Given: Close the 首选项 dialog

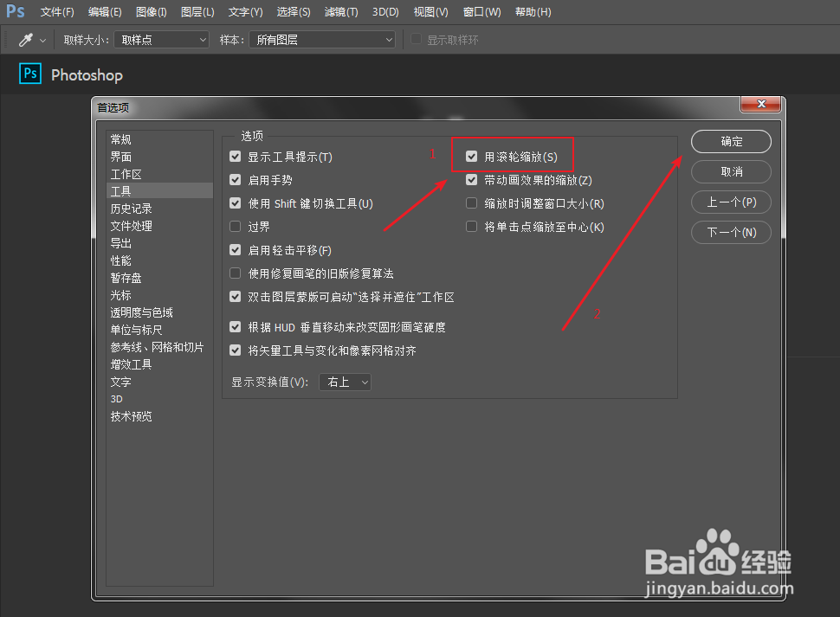Looking at the screenshot, I should (760, 104).
